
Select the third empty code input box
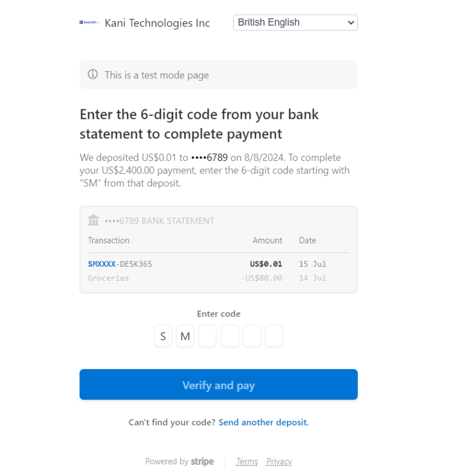pos(208,336)
